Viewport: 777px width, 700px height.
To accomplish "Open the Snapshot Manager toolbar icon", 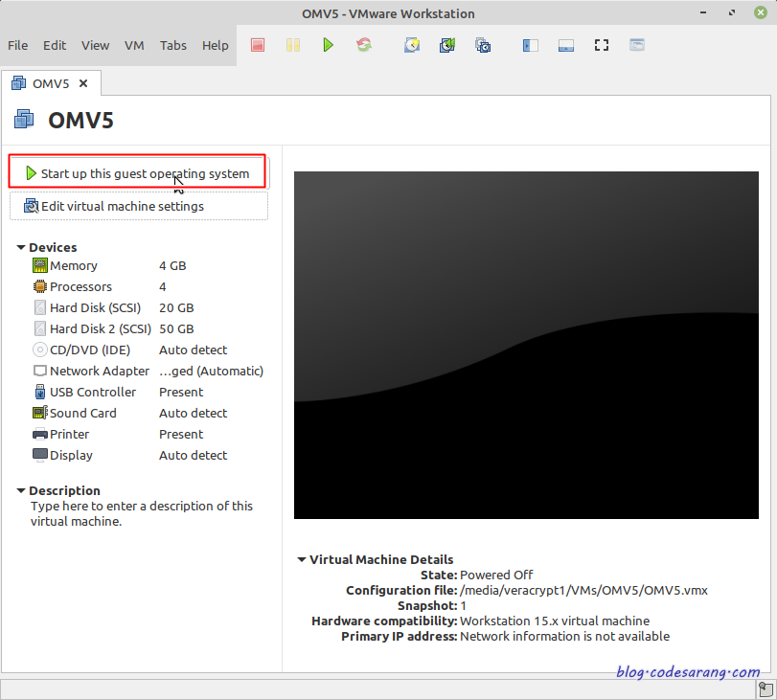I will pyautogui.click(x=483, y=45).
